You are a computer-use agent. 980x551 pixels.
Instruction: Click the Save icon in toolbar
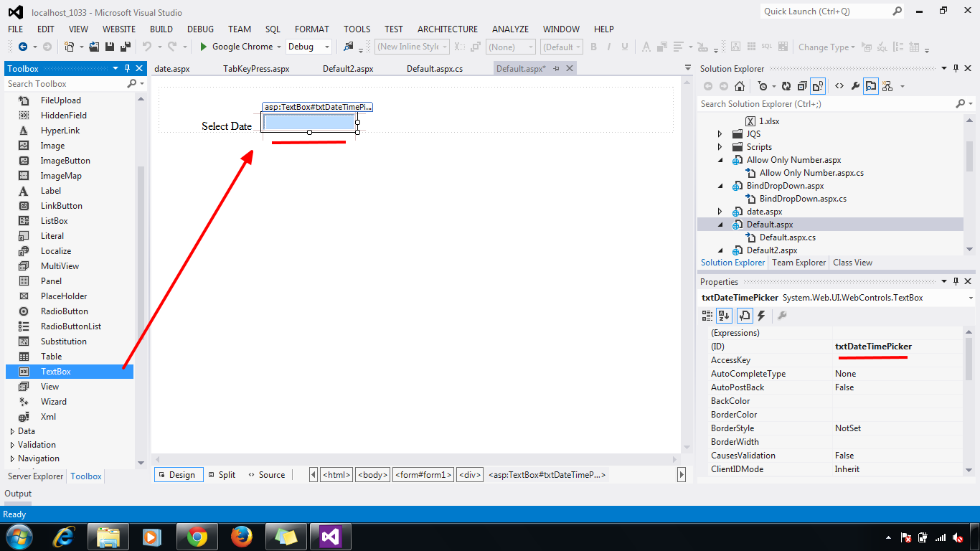coord(110,47)
